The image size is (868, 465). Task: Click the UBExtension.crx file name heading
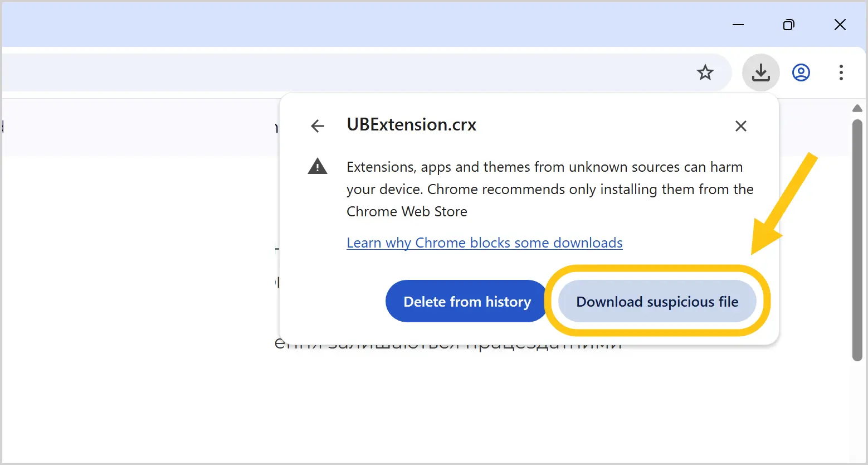[x=411, y=124]
